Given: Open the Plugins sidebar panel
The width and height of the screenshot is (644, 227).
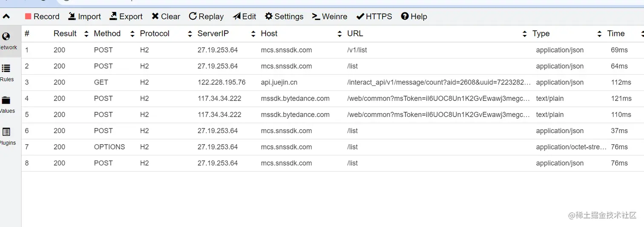Looking at the screenshot, I should click(x=6, y=136).
